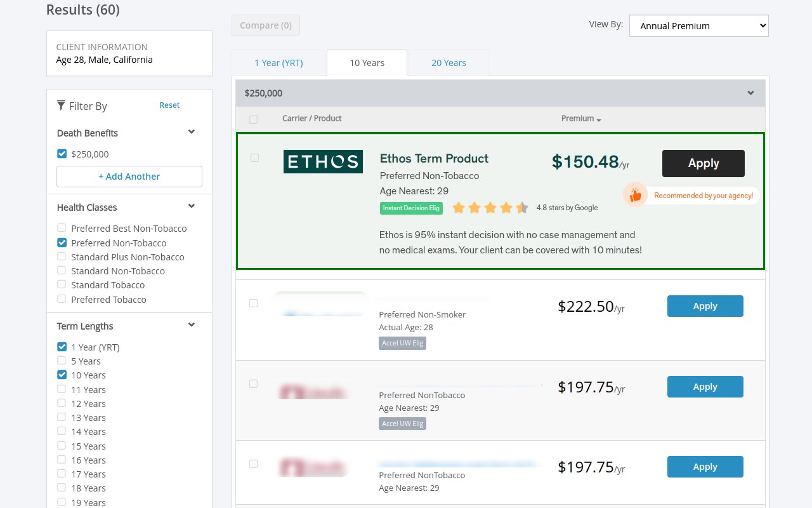
Task: Click the Premium sort arrow
Action: pos(599,119)
